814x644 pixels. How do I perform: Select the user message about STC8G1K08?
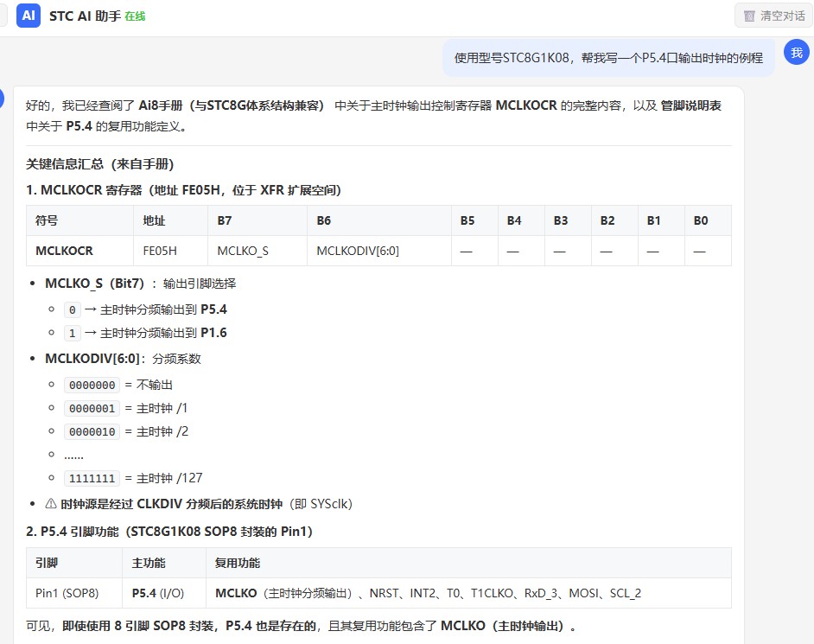[608, 58]
